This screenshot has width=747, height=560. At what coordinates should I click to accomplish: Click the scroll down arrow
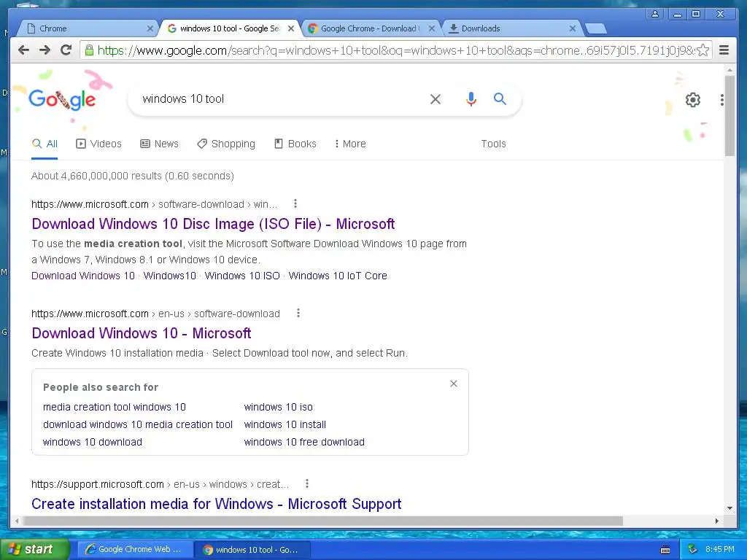[x=729, y=508]
